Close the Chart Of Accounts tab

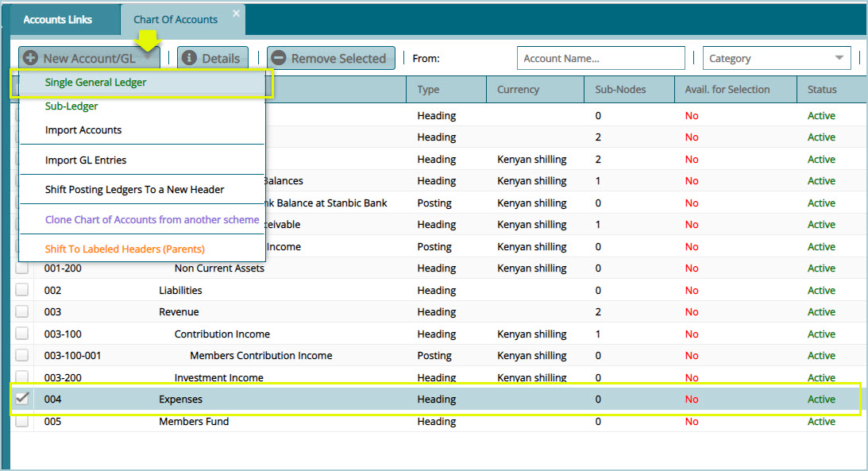click(x=237, y=14)
